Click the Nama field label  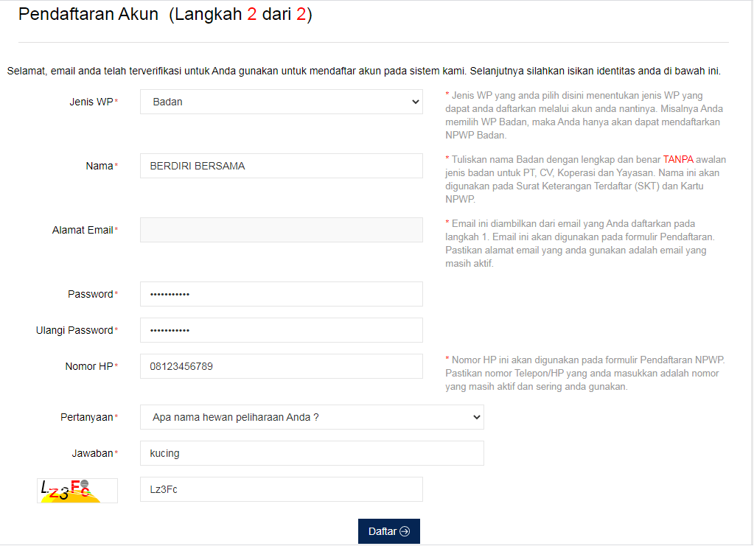point(101,165)
